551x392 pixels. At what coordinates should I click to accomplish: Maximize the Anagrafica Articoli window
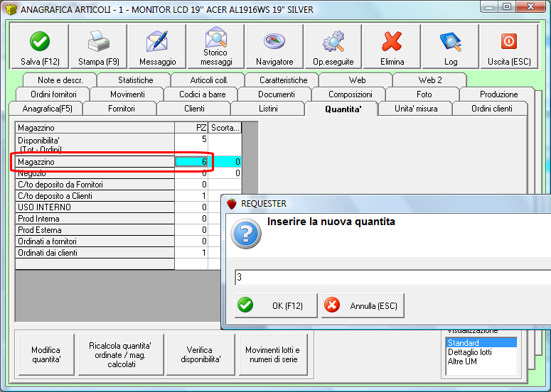[507, 7]
